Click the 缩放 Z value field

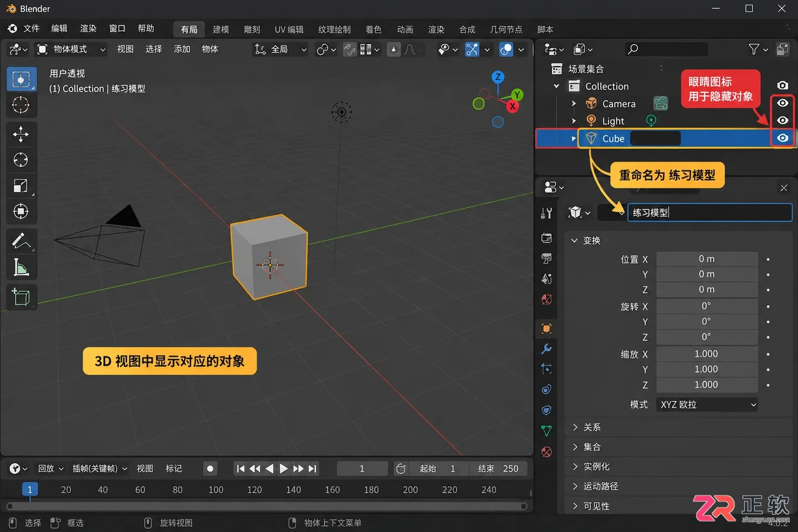(x=707, y=385)
